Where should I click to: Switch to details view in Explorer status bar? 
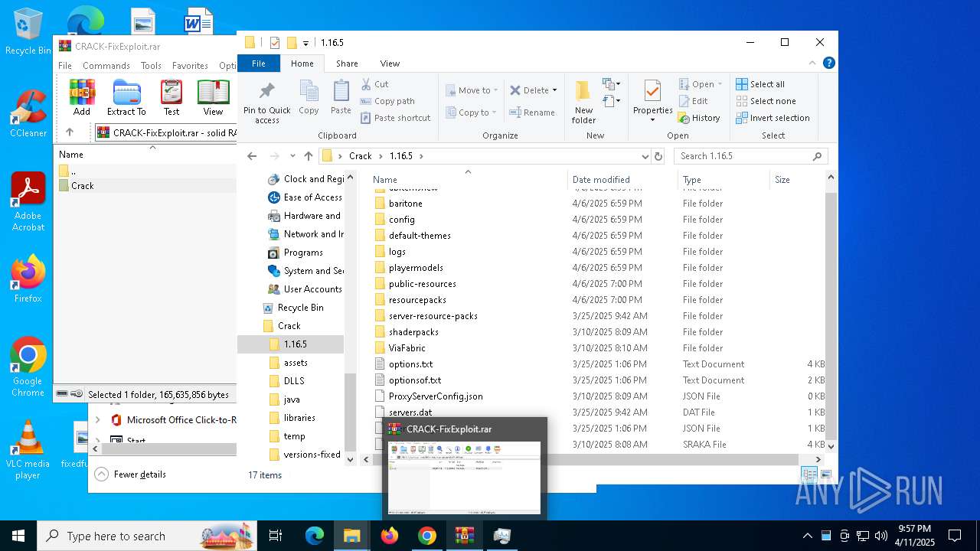click(809, 475)
